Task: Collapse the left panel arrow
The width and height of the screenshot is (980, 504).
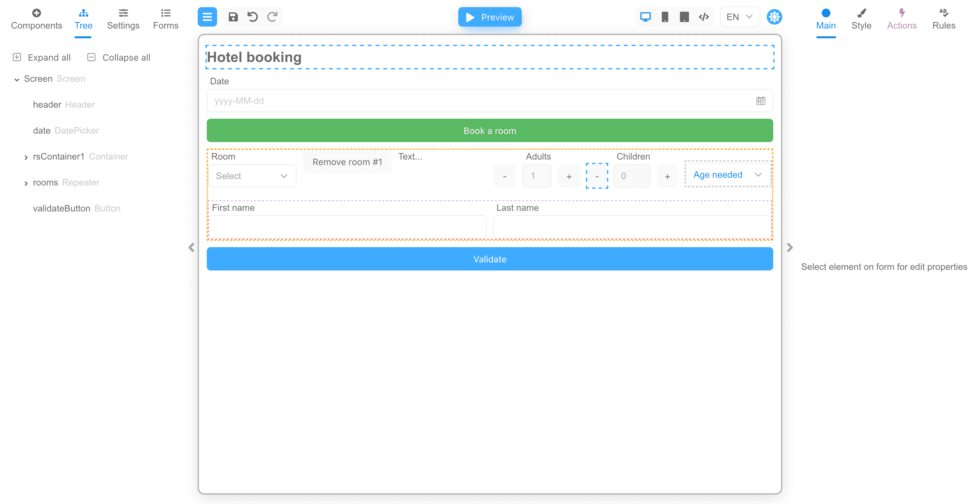Action: click(191, 247)
